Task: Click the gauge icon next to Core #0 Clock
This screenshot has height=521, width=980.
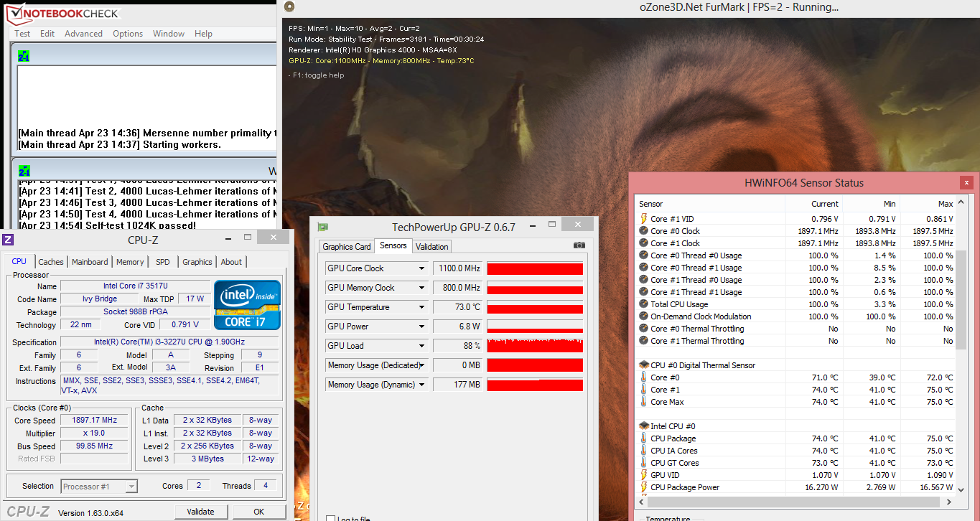Action: coord(643,231)
